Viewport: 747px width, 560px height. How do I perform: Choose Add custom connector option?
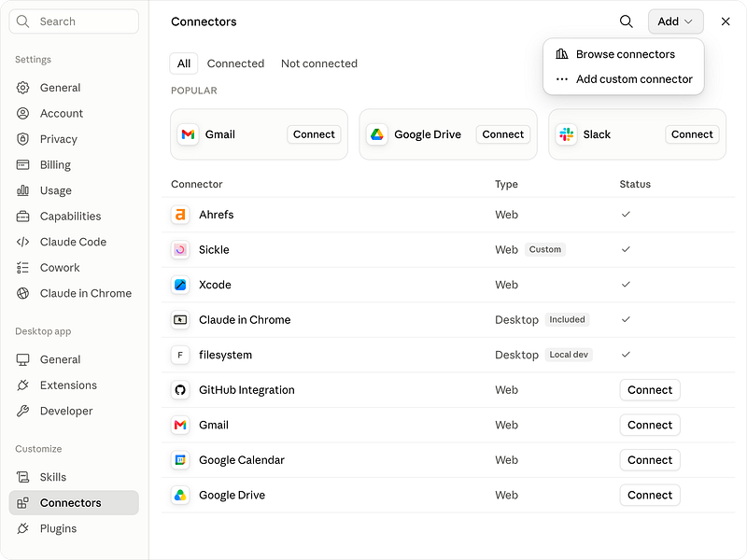623,79
